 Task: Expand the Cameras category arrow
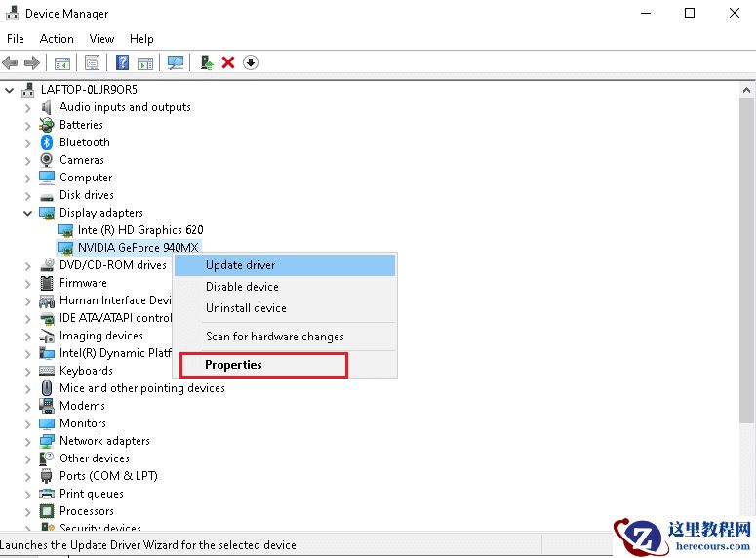pos(28,161)
